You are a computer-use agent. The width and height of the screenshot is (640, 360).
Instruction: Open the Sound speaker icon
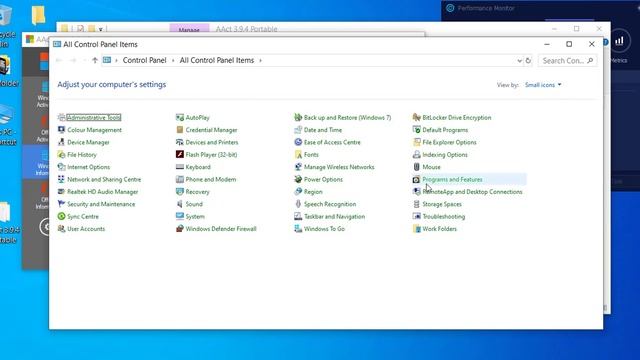pyautogui.click(x=180, y=204)
